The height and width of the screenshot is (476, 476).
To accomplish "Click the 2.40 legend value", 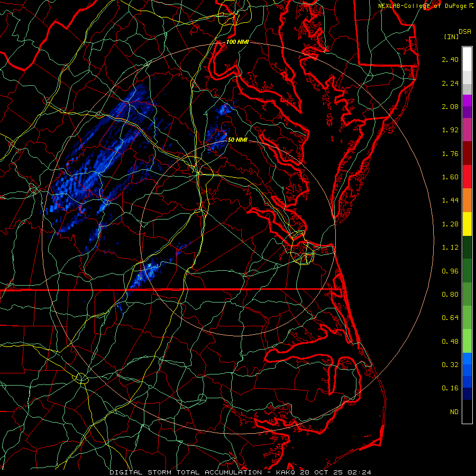I will (450, 59).
